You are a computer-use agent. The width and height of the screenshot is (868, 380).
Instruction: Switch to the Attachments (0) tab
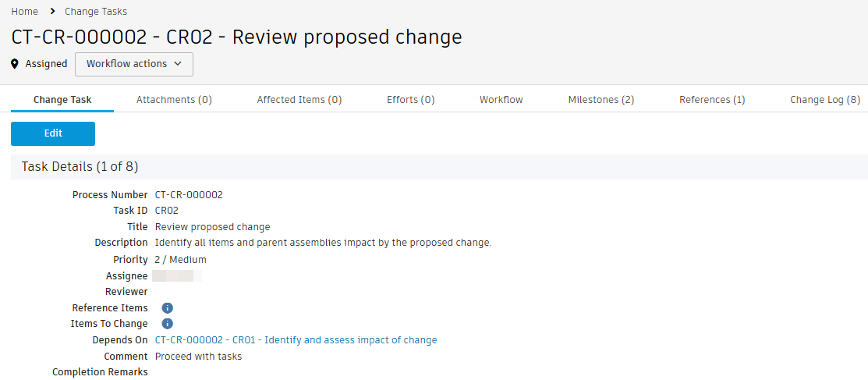coord(174,100)
